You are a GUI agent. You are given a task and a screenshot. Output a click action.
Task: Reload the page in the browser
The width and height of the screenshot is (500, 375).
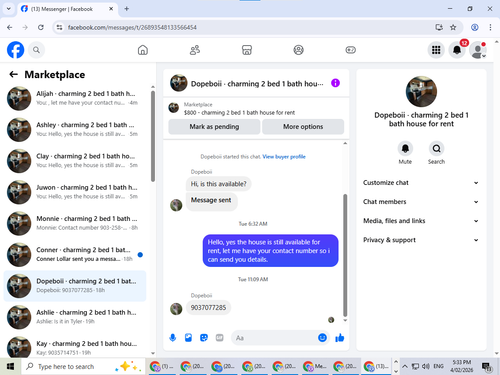pos(41,27)
